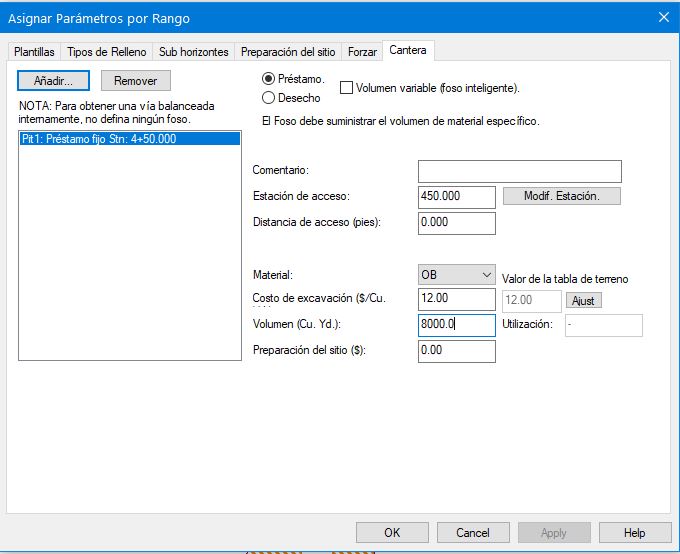
Task: Click the Costo de excavación field
Action: click(456, 300)
